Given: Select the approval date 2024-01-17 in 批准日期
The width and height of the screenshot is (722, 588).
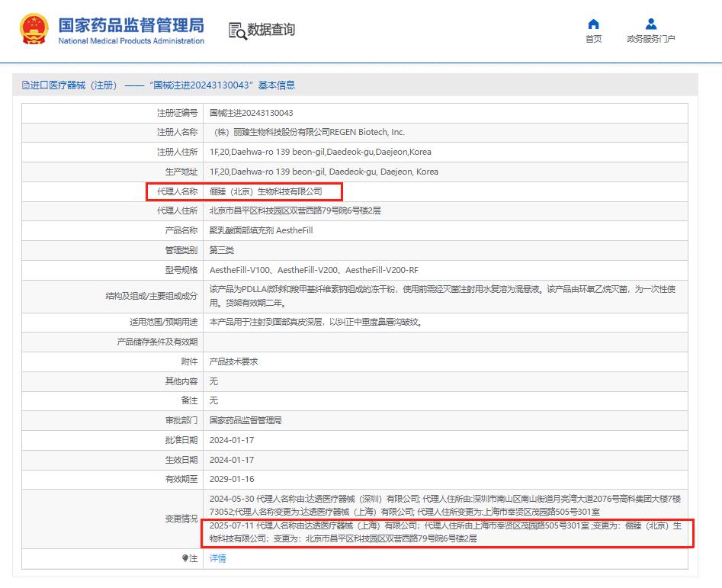Looking at the screenshot, I should point(232,441).
